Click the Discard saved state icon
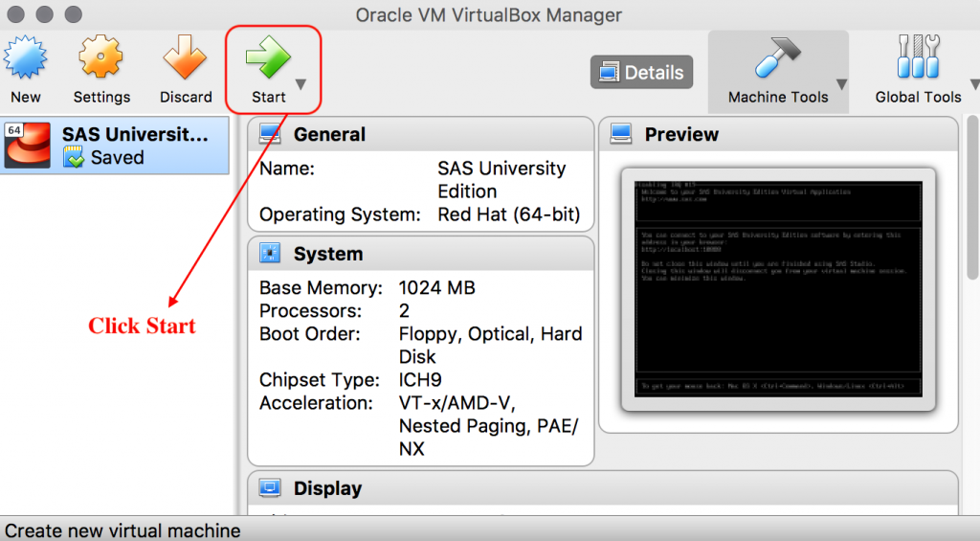The height and width of the screenshot is (541, 980). pyautogui.click(x=185, y=56)
